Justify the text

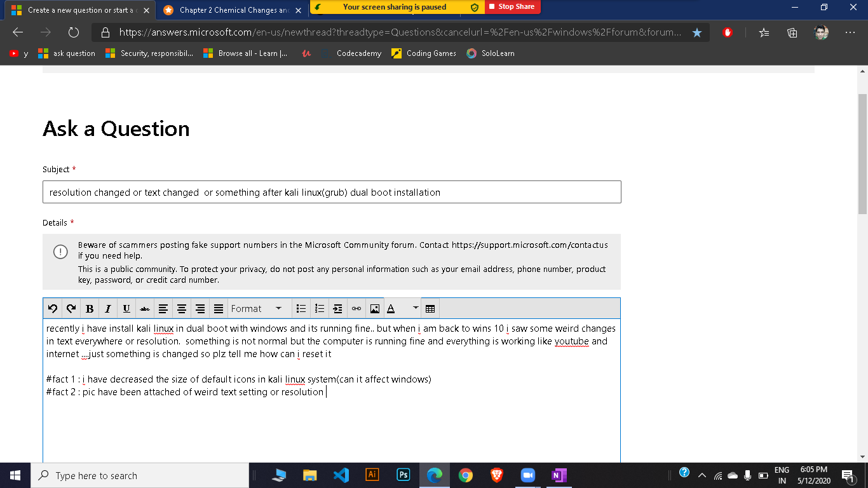(219, 309)
